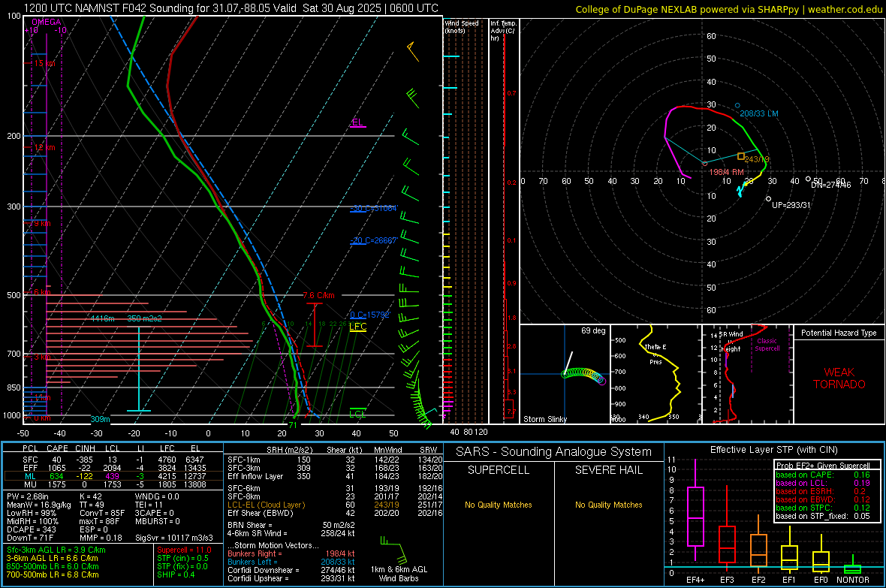Screen dimensions: 886x588
Task: Click the blue Bunkers Left storm motion row
Action: pyautogui.click(x=291, y=562)
